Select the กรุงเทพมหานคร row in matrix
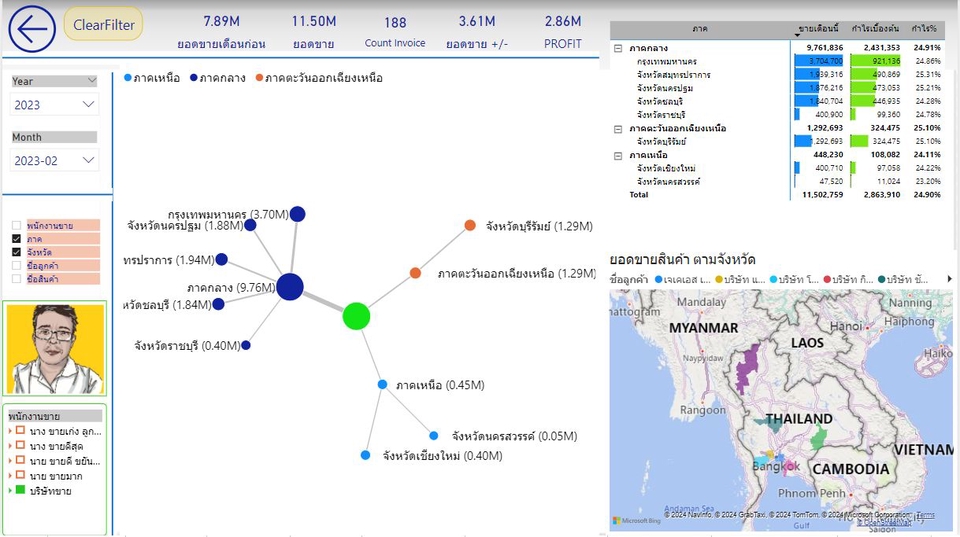The image size is (960, 537). click(778, 61)
